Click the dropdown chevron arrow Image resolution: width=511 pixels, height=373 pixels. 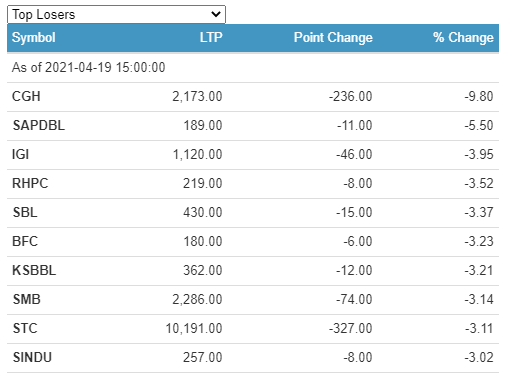(216, 14)
